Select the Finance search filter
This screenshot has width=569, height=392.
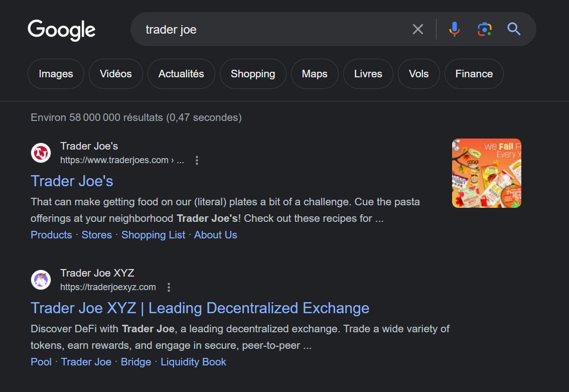coord(474,73)
